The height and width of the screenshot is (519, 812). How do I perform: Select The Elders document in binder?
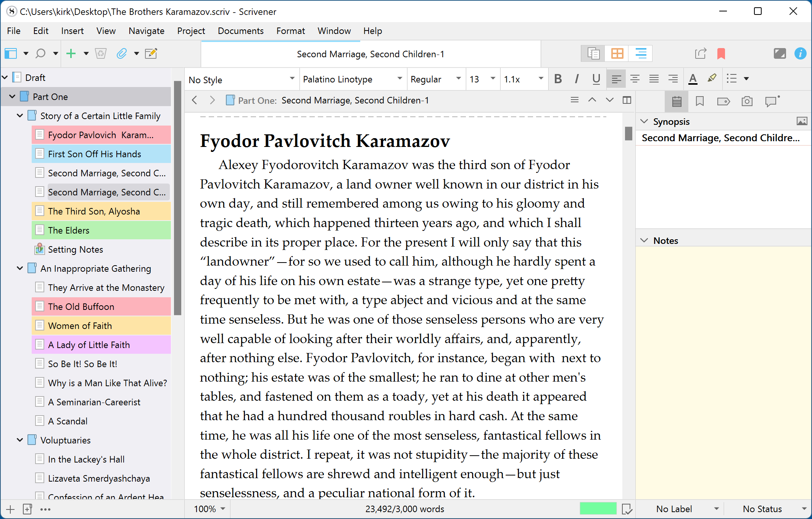point(69,230)
